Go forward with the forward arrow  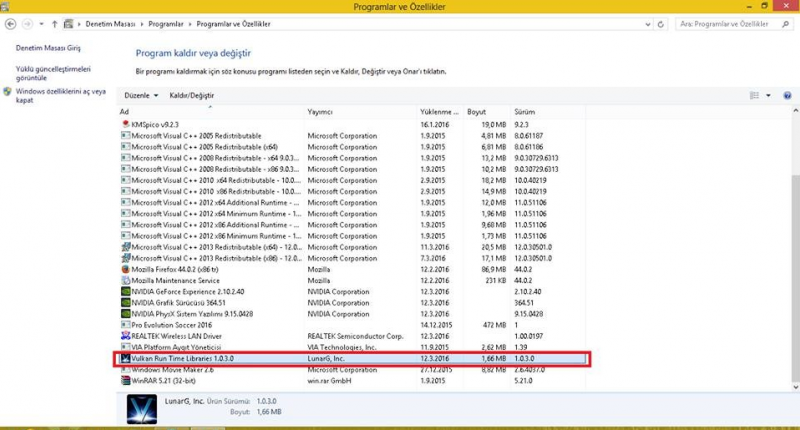(x=27, y=24)
